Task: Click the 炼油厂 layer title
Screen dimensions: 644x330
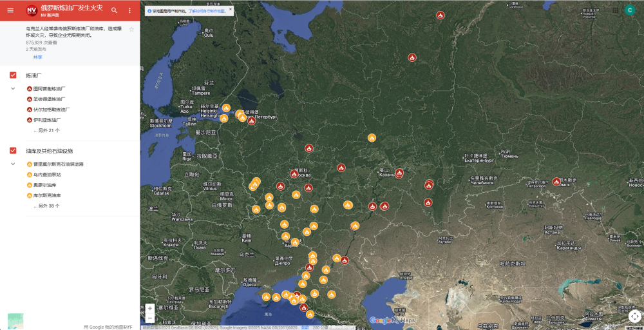Action: (x=33, y=75)
